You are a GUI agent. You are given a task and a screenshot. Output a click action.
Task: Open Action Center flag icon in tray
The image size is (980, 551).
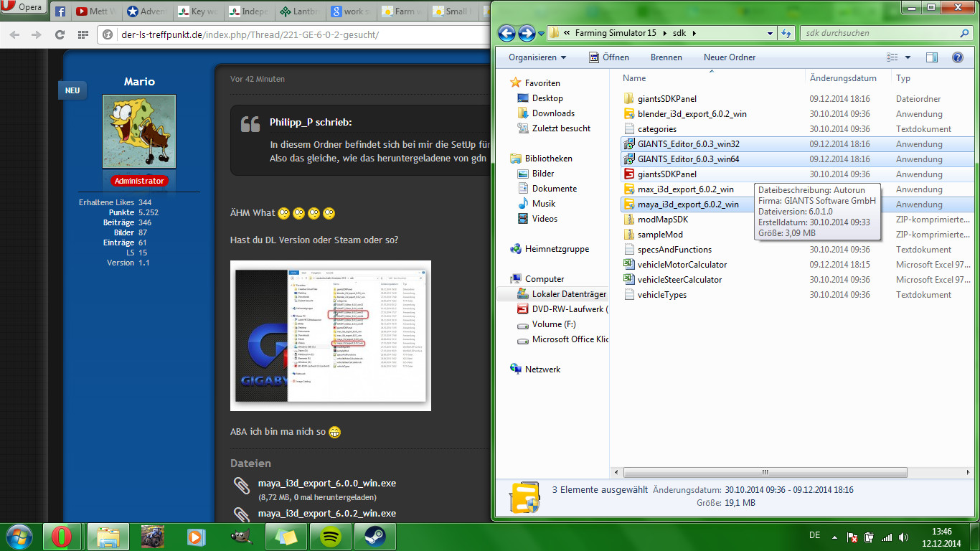pyautogui.click(x=852, y=537)
